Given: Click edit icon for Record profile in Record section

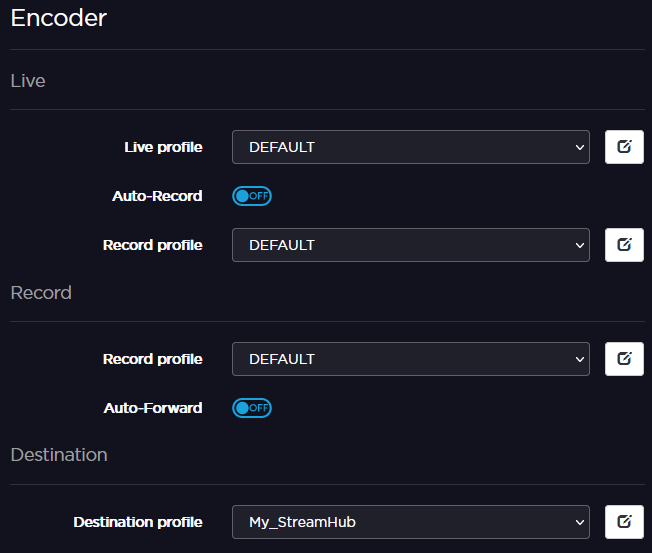Looking at the screenshot, I should [624, 359].
